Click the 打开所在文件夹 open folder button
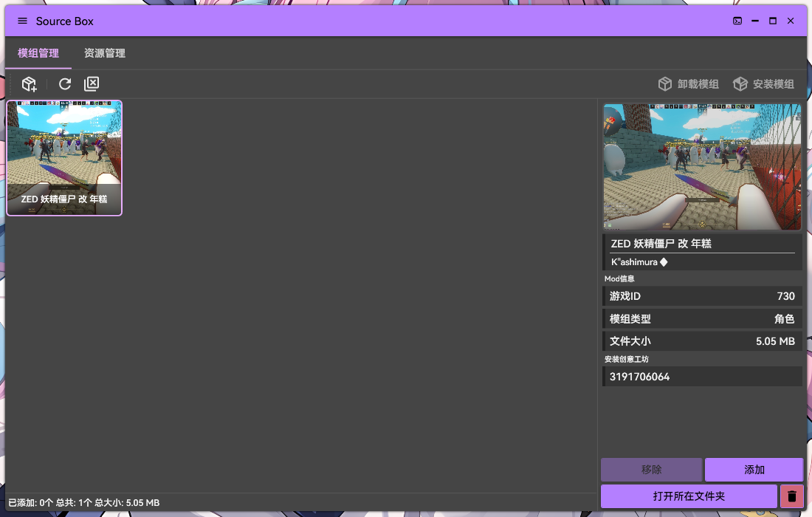This screenshot has width=812, height=517. pos(689,496)
